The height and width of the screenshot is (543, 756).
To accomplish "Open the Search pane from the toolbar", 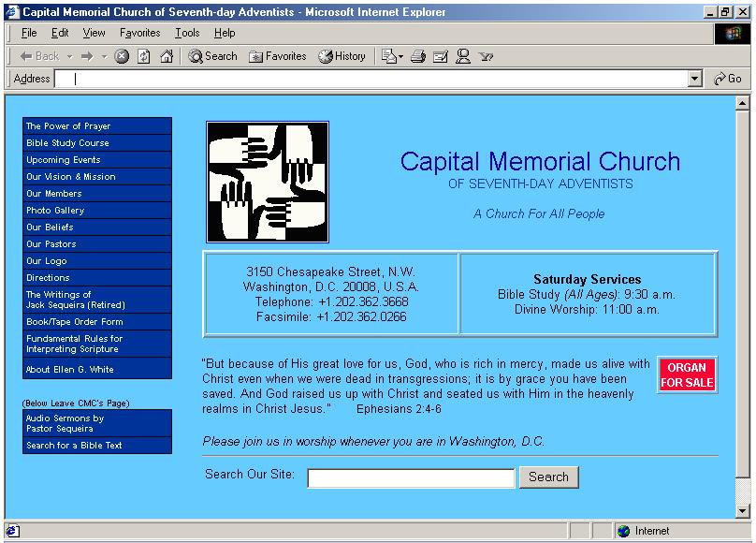I will click(x=212, y=56).
